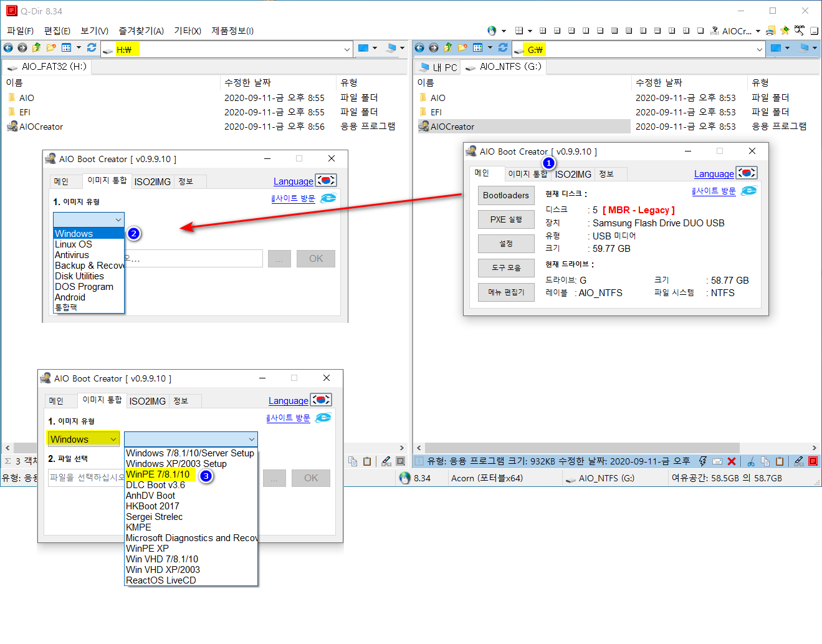
Task: Click Language link in Main tab window
Action: (x=714, y=174)
